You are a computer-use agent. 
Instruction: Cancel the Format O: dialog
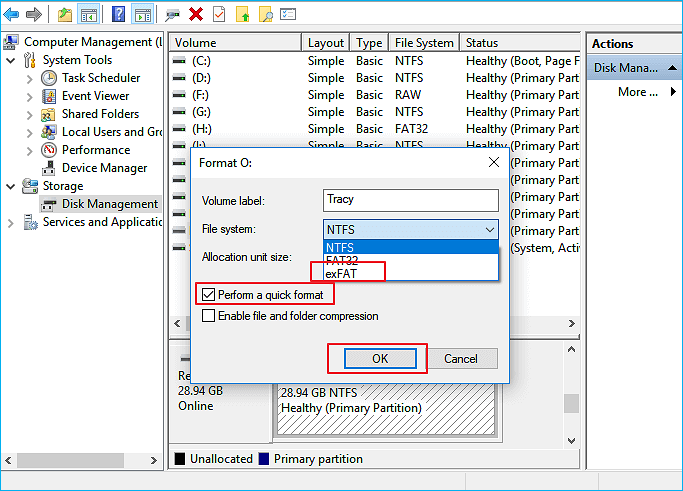[x=460, y=358]
